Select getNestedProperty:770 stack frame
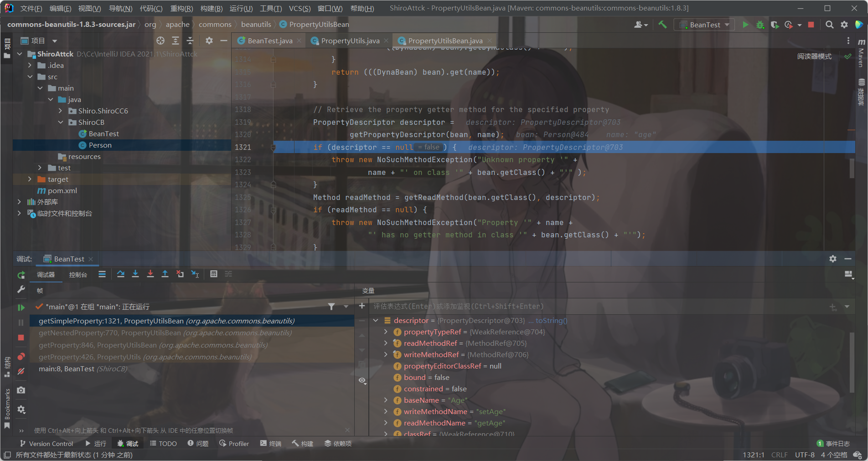The width and height of the screenshot is (868, 461). pos(192,333)
